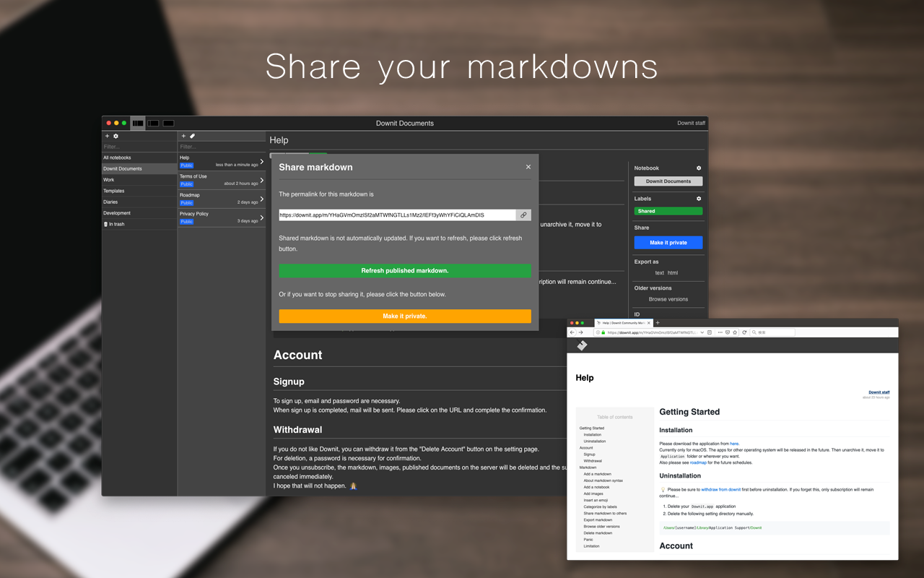Reload the page in the browser
Screen dimensions: 924x578
tap(744, 332)
